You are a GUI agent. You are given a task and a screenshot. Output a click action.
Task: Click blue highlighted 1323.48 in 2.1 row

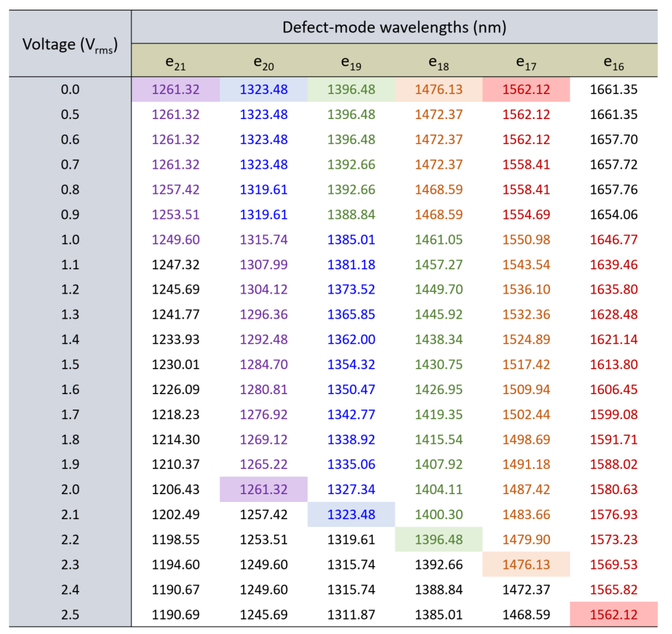[x=351, y=514]
